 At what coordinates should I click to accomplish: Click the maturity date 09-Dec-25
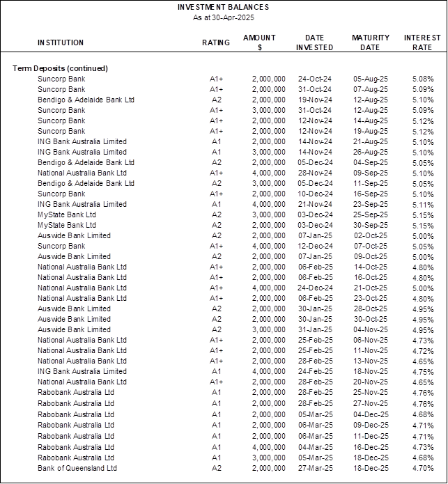click(x=371, y=426)
